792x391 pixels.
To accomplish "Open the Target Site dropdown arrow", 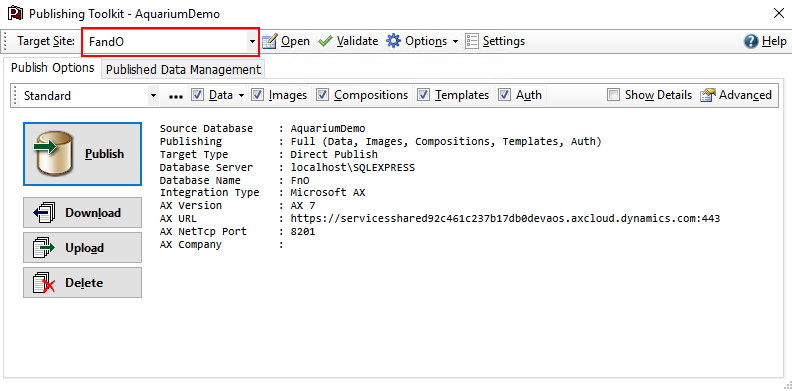I will (x=253, y=41).
